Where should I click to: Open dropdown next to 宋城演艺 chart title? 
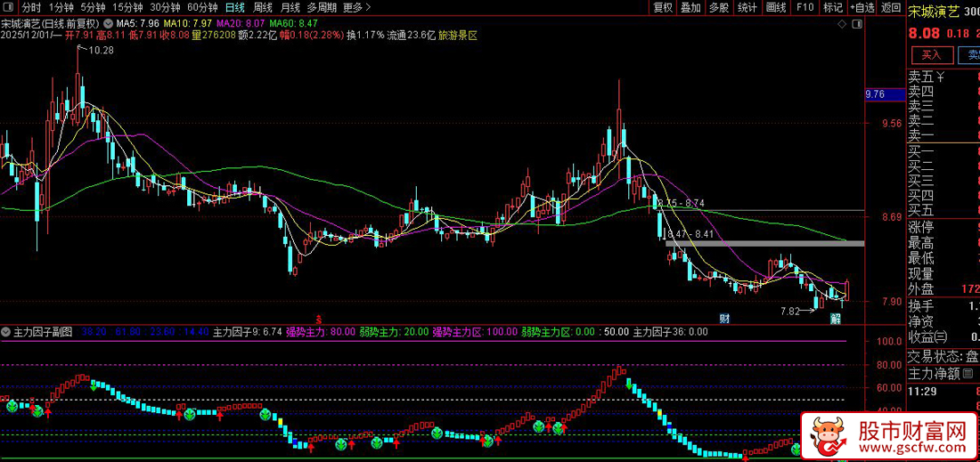pyautogui.click(x=109, y=22)
